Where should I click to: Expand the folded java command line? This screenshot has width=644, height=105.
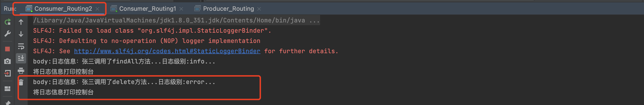coord(314,21)
